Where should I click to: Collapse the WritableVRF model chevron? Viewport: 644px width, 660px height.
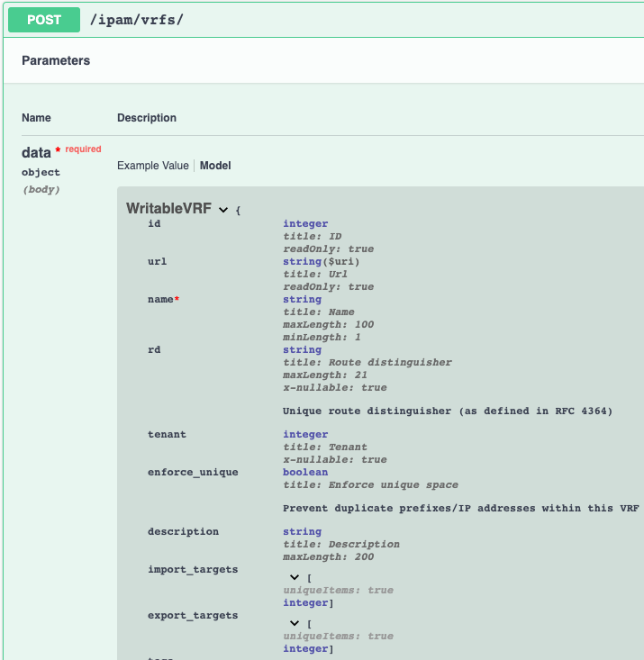click(223, 210)
